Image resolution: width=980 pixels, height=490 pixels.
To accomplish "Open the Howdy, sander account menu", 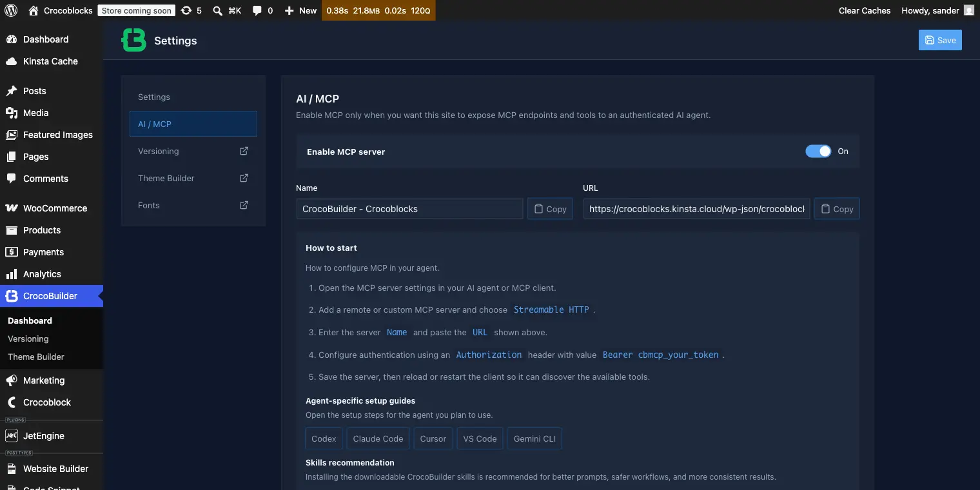I will (x=937, y=10).
